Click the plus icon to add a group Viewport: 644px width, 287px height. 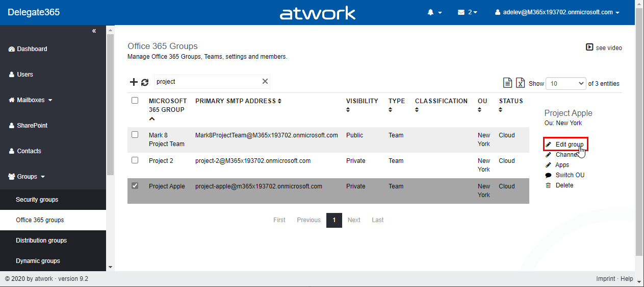coord(134,82)
